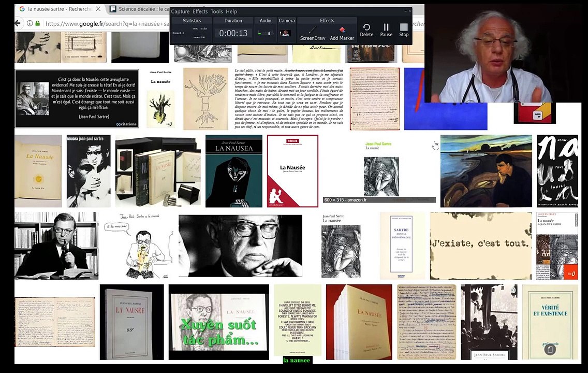Click the 'la nausee' green caption label
Image resolution: width=588 pixels, height=373 pixels.
[x=297, y=360]
